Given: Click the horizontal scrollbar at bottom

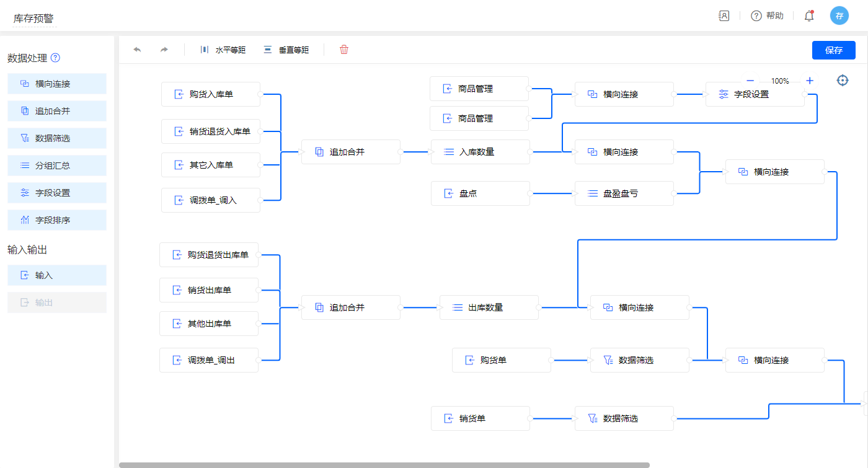Looking at the screenshot, I should [x=384, y=464].
